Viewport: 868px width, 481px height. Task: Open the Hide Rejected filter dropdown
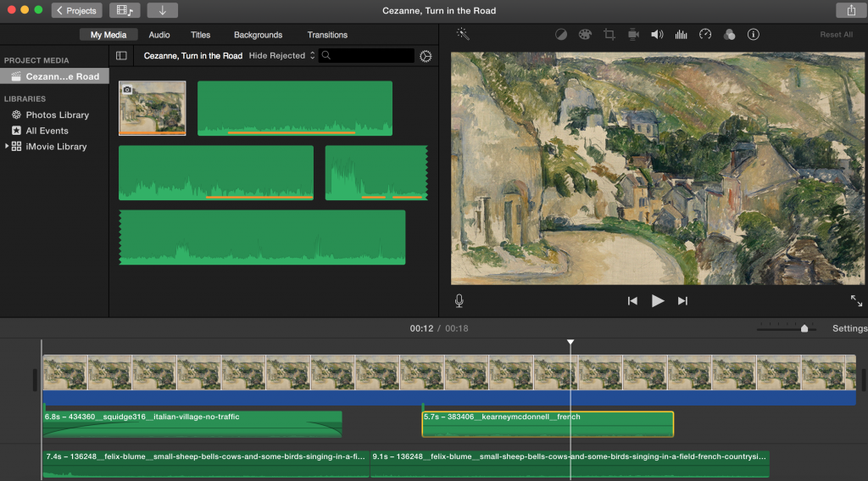281,55
